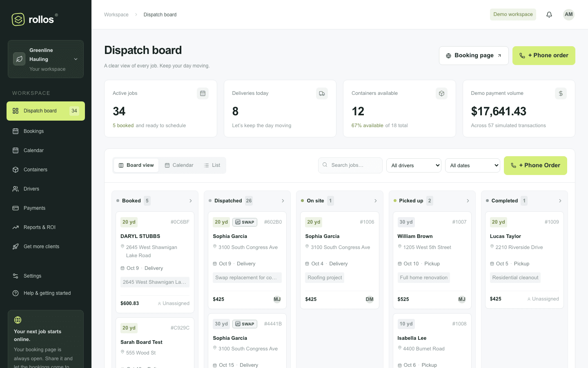Click the toolbar + Phone Order button

[x=535, y=166]
